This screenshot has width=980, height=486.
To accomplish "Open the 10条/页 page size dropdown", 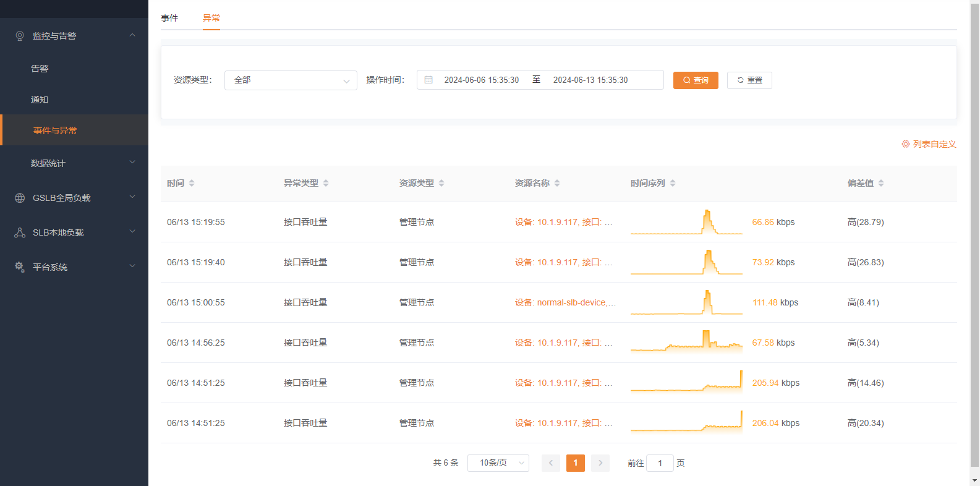I will [498, 463].
